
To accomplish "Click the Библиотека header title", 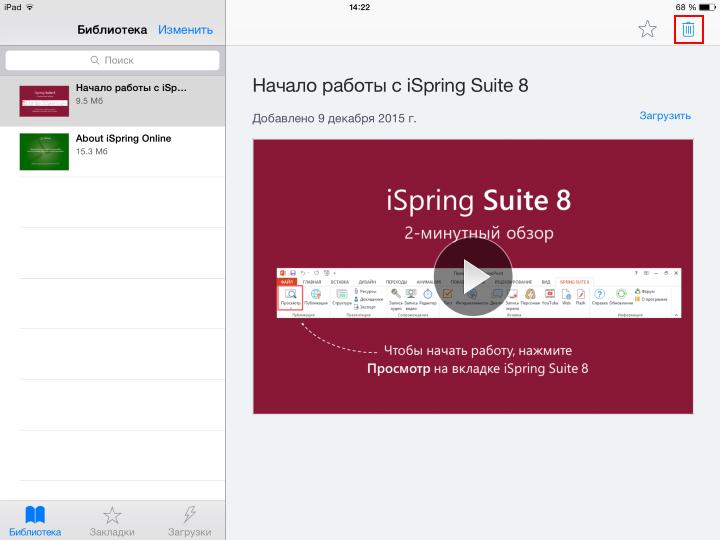I will click(112, 30).
